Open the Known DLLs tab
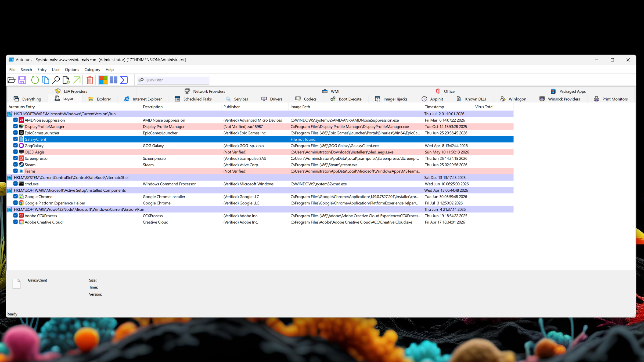The height and width of the screenshot is (362, 644). [x=471, y=99]
